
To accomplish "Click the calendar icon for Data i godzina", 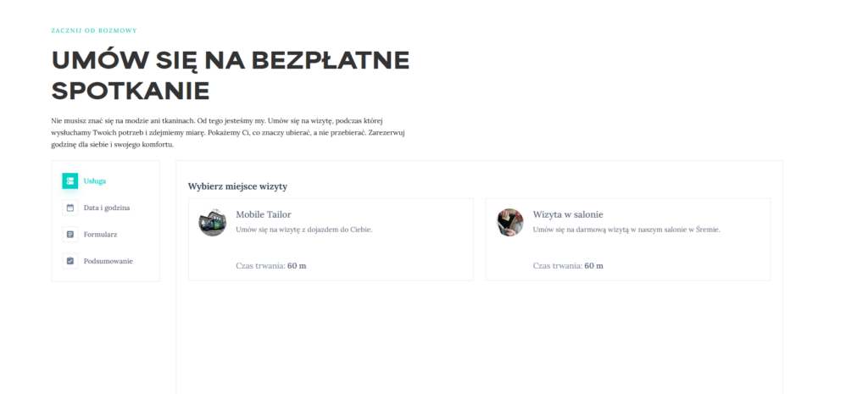I will [x=70, y=208].
